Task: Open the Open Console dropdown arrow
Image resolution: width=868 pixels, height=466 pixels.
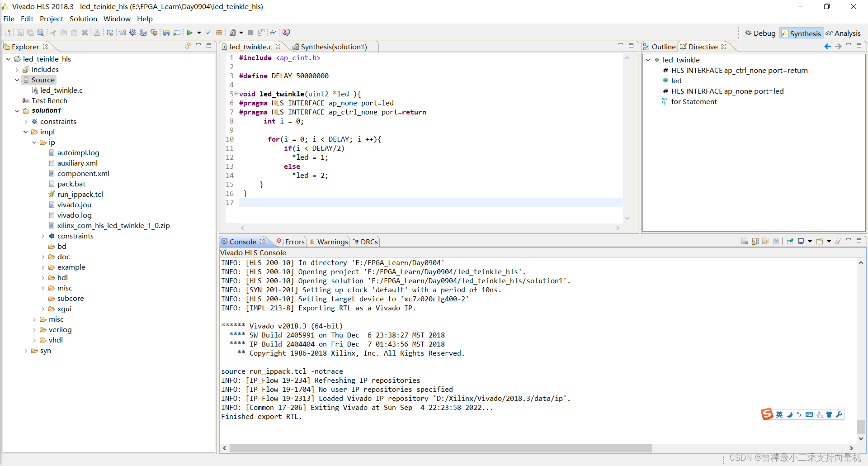Action: pos(829,241)
